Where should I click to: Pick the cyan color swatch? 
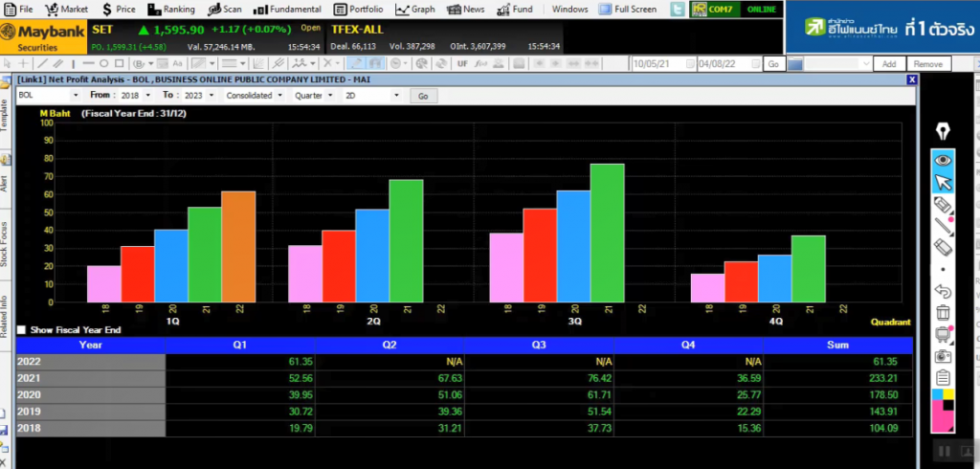937,394
